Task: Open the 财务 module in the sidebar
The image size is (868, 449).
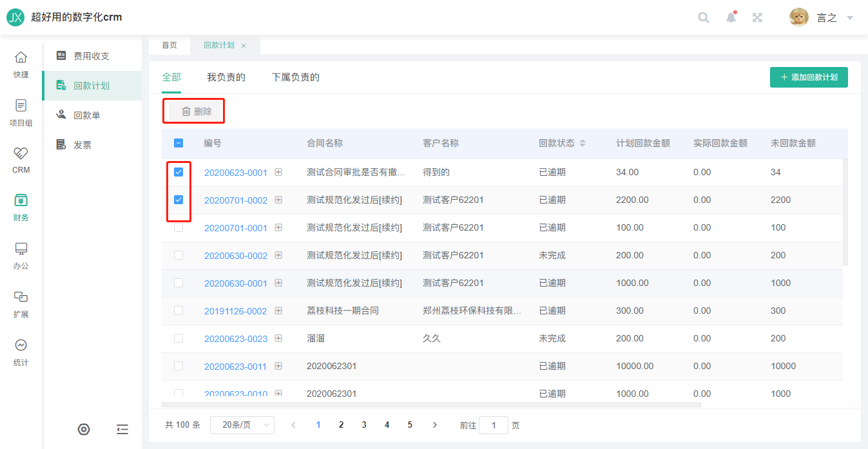Action: [x=21, y=207]
